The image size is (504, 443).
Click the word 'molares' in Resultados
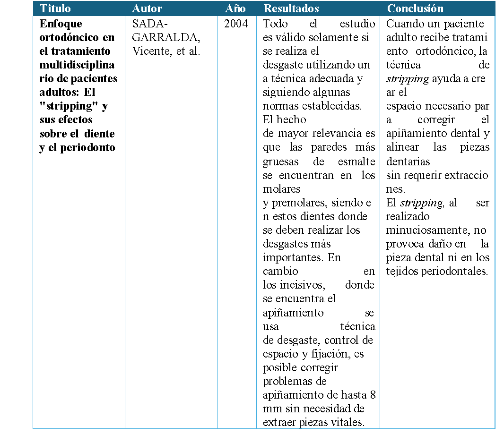coord(282,189)
